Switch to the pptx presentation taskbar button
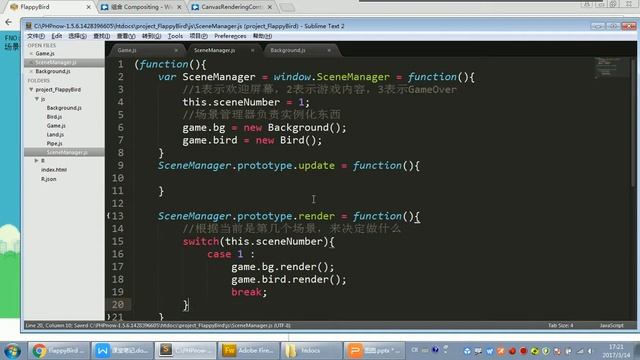Image resolution: width=640 pixels, height=360 pixels. tap(374, 351)
